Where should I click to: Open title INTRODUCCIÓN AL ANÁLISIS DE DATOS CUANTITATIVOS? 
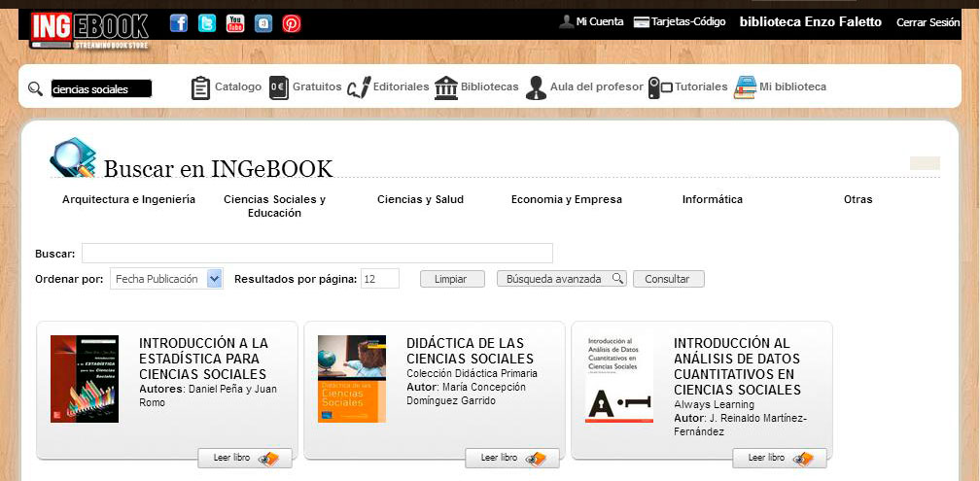738,366
